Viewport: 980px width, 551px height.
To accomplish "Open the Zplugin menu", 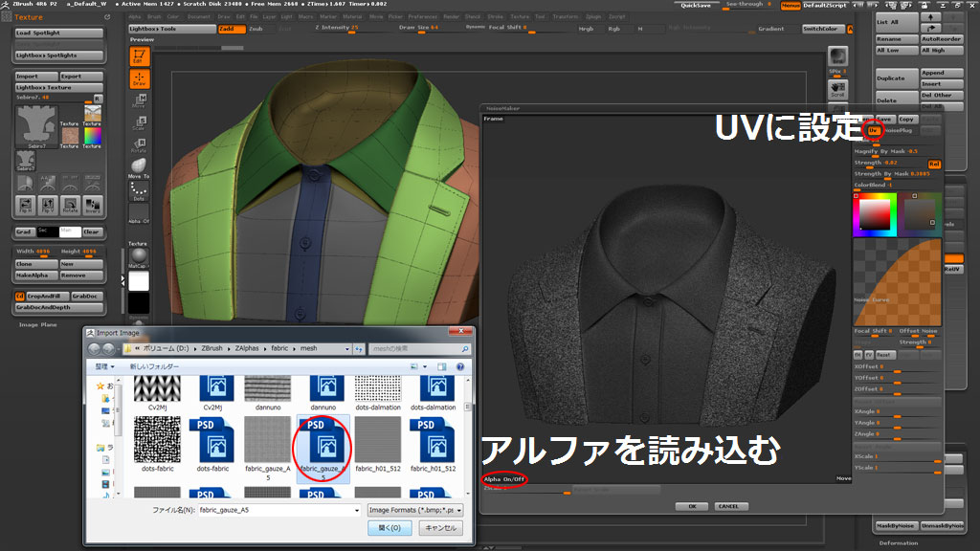I will click(593, 17).
